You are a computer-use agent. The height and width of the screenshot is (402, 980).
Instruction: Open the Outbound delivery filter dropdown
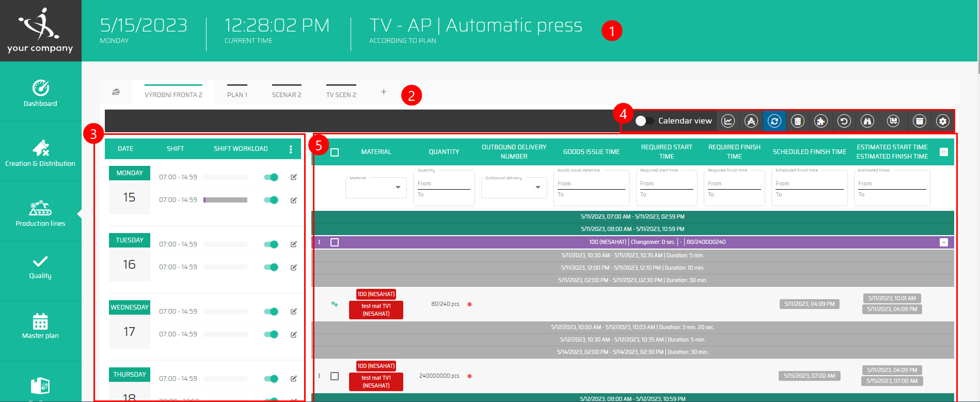pos(513,187)
